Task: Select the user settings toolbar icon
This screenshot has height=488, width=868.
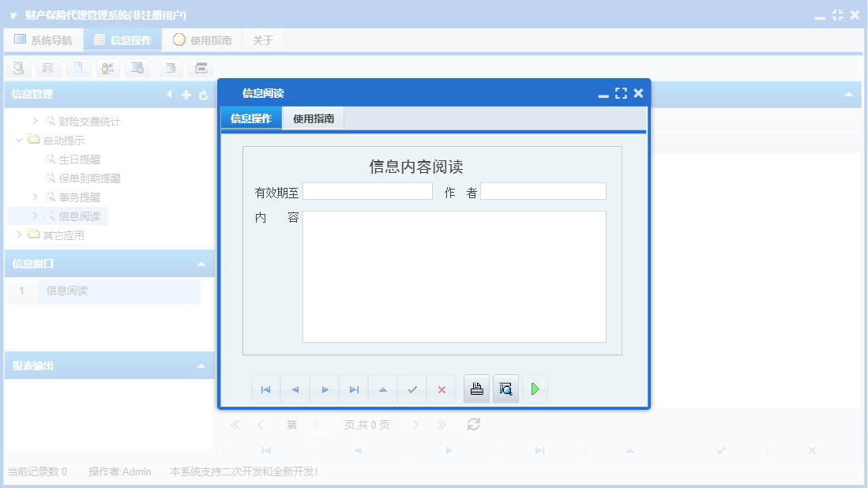Action: tap(107, 68)
